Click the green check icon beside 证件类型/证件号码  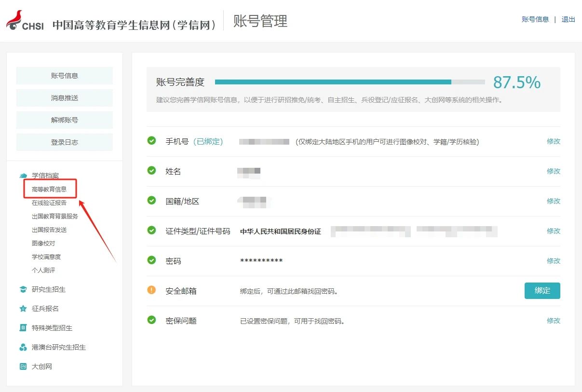coord(151,230)
